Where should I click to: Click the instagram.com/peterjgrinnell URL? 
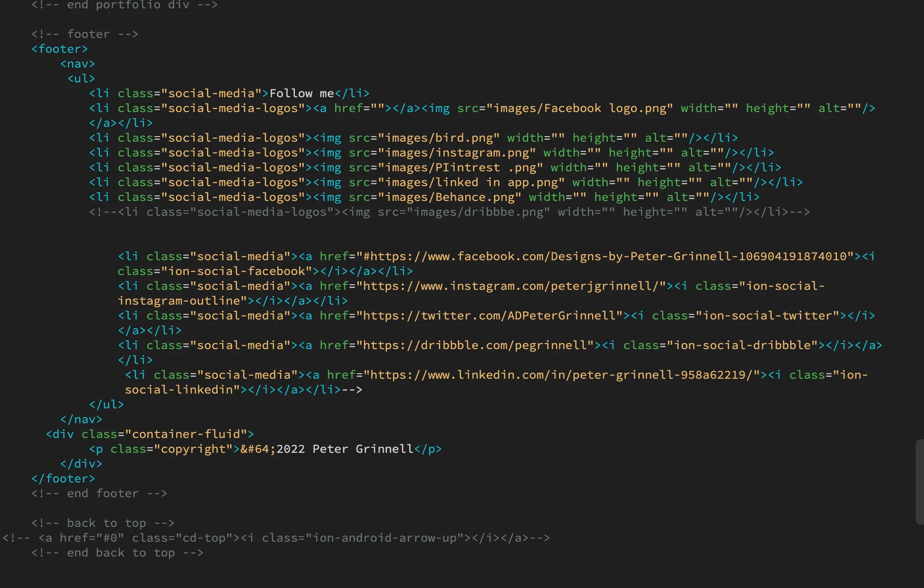point(511,286)
